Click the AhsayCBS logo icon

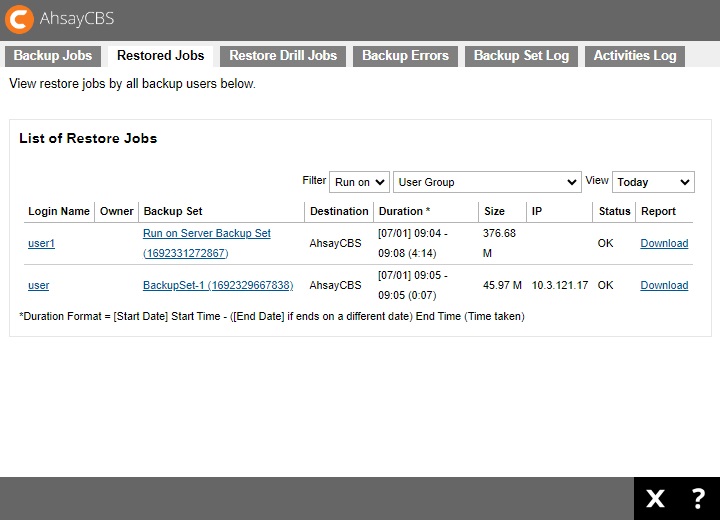point(19,19)
